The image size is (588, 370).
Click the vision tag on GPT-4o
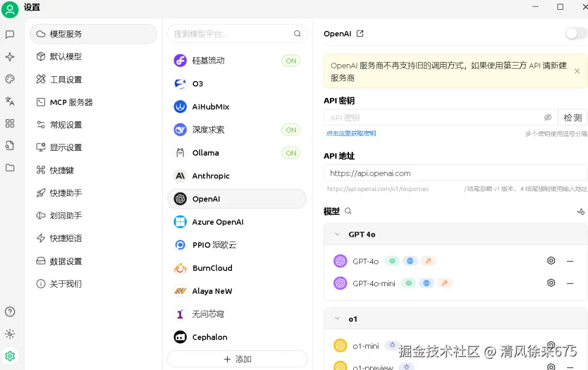(x=392, y=261)
